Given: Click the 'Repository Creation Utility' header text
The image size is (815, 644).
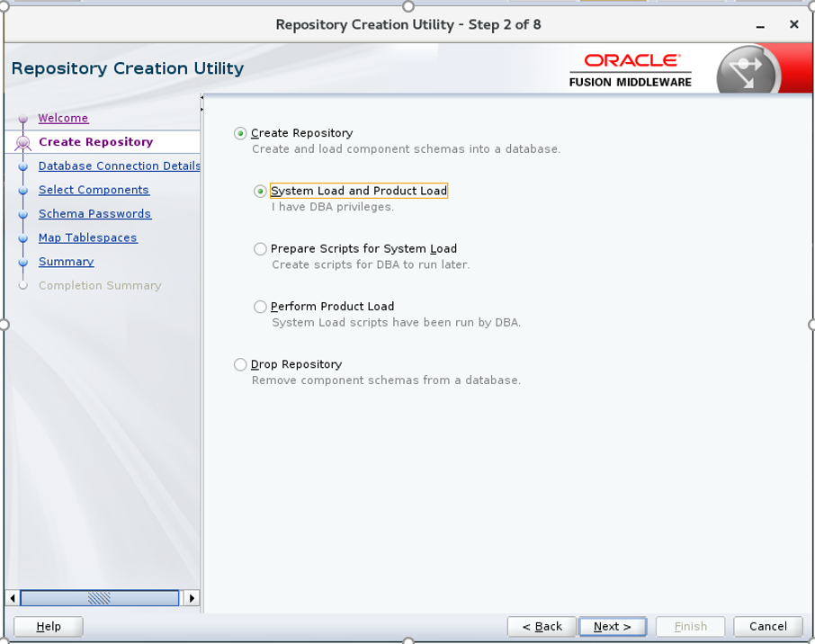Looking at the screenshot, I should (x=128, y=68).
